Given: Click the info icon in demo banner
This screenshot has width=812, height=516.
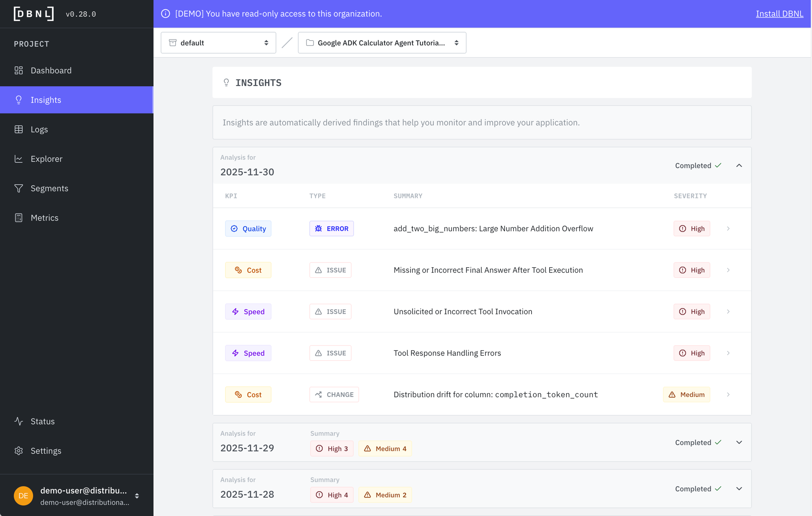Looking at the screenshot, I should pos(165,14).
